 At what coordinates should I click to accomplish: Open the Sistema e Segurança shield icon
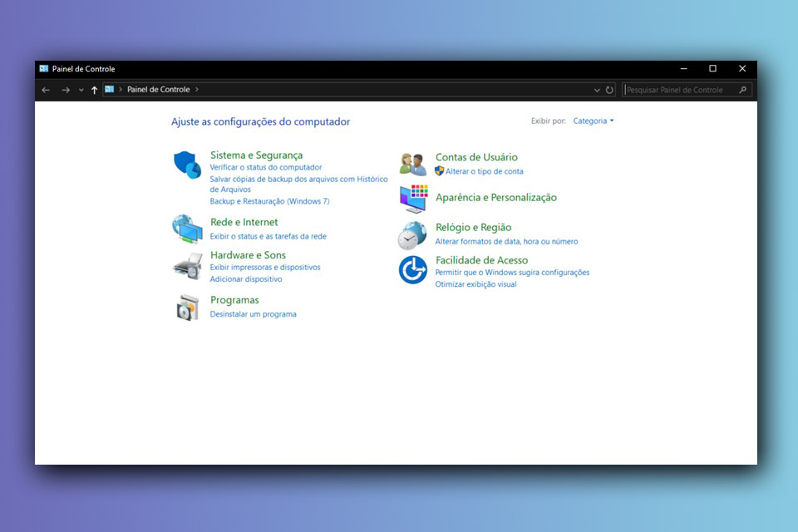[187, 165]
